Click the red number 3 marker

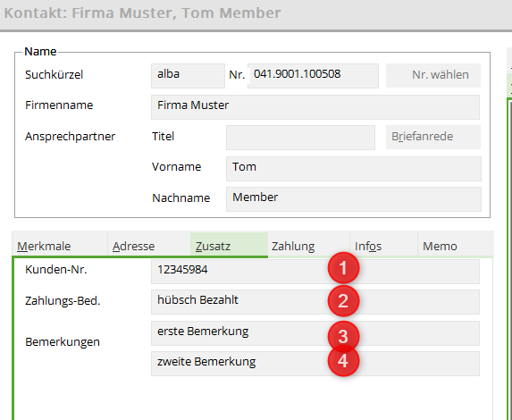(343, 336)
